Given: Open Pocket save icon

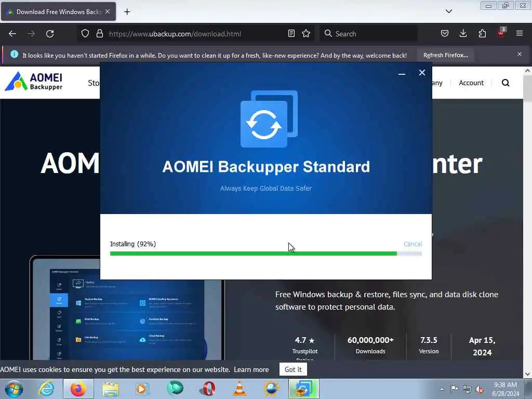Looking at the screenshot, I should (445, 33).
